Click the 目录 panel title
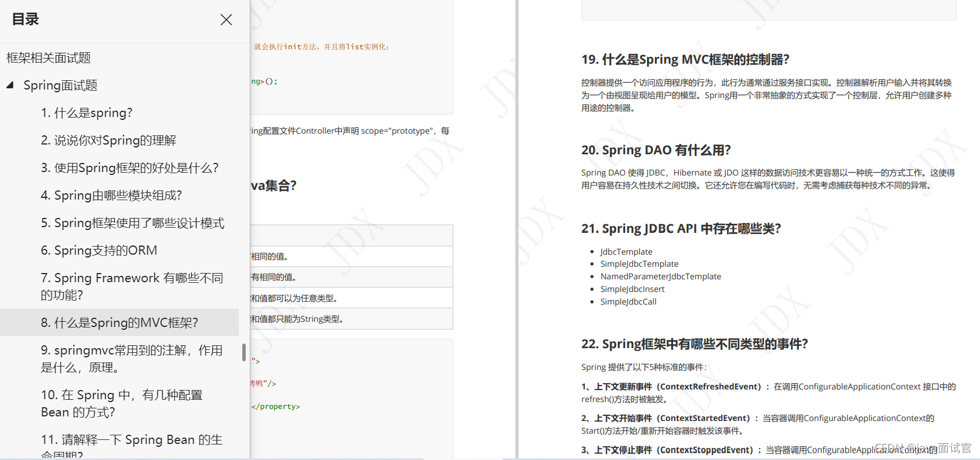The width and height of the screenshot is (980, 460). tap(25, 20)
